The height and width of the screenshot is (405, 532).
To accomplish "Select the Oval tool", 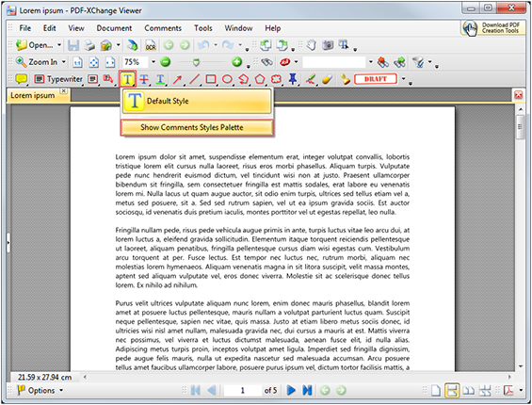I will pos(227,79).
